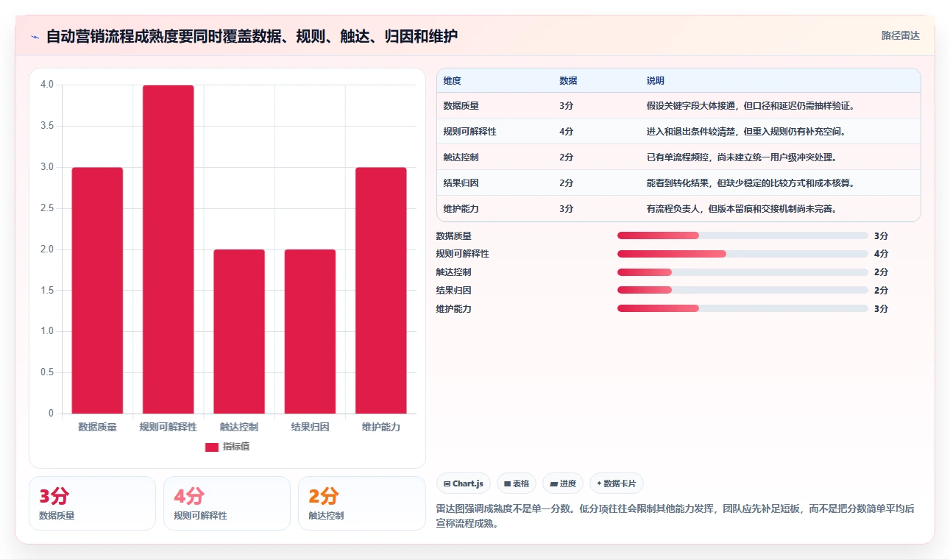Select the Chart.js tag chip
Viewport: 950px width, 560px height.
tap(464, 483)
